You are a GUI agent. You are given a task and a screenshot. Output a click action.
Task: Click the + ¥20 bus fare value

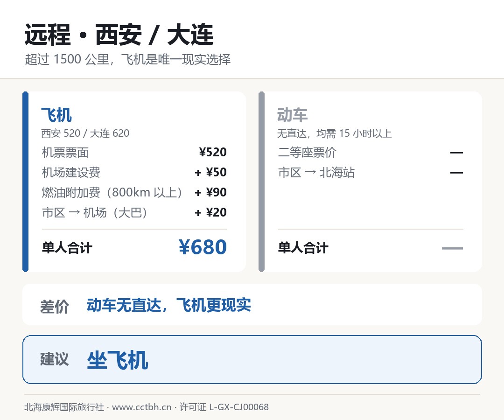point(210,212)
